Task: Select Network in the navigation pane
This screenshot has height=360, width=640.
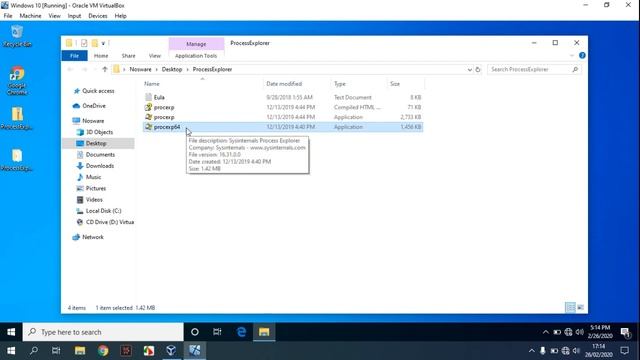Action: [93, 237]
